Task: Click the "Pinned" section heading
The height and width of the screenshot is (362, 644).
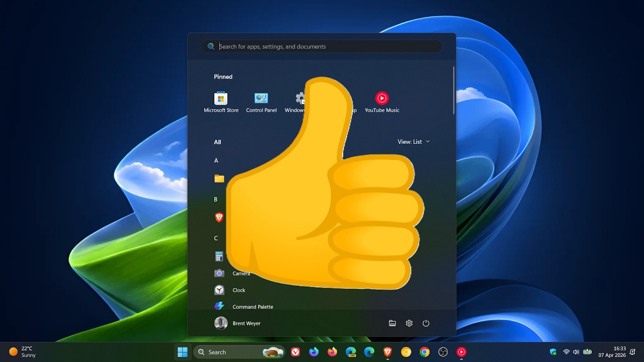Action: coord(223,77)
